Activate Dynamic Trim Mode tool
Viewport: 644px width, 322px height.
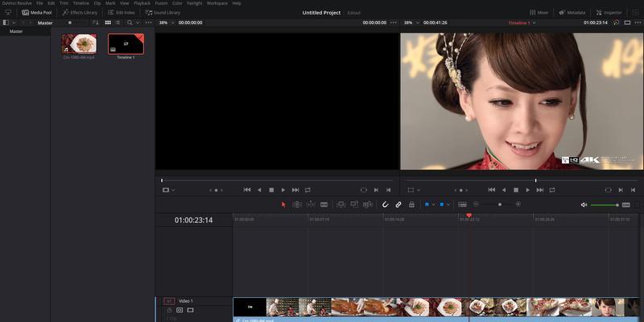(x=311, y=204)
